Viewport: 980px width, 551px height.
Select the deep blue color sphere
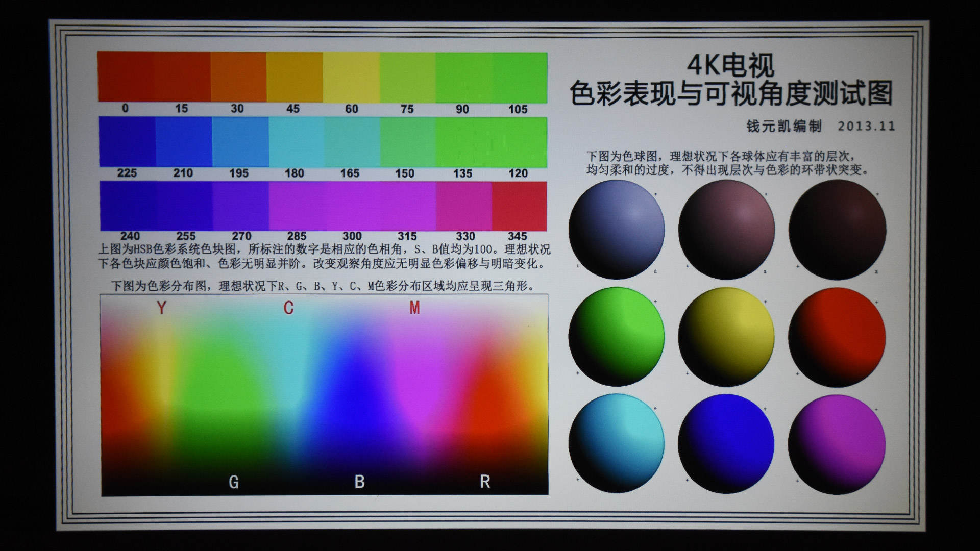(x=726, y=443)
